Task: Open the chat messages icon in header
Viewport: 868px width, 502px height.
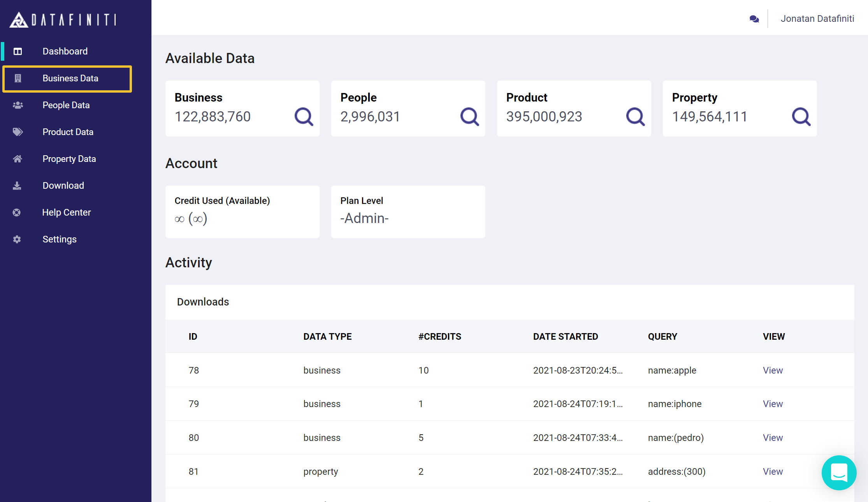Action: coord(754,19)
